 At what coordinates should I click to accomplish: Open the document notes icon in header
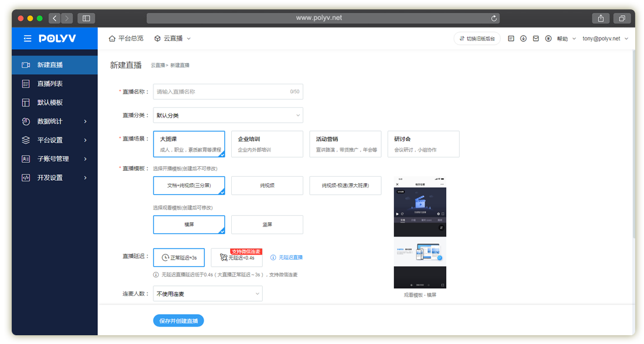[x=511, y=39]
